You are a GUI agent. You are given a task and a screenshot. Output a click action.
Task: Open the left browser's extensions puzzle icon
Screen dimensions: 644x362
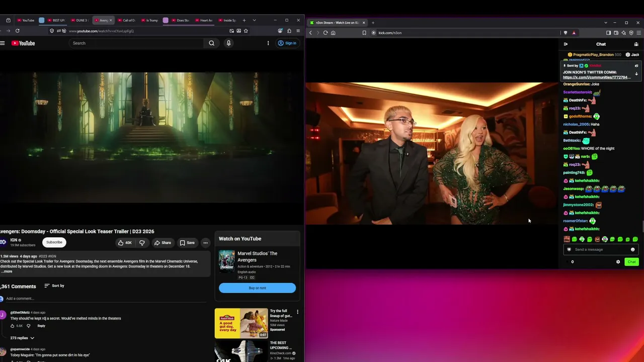pos(289,31)
